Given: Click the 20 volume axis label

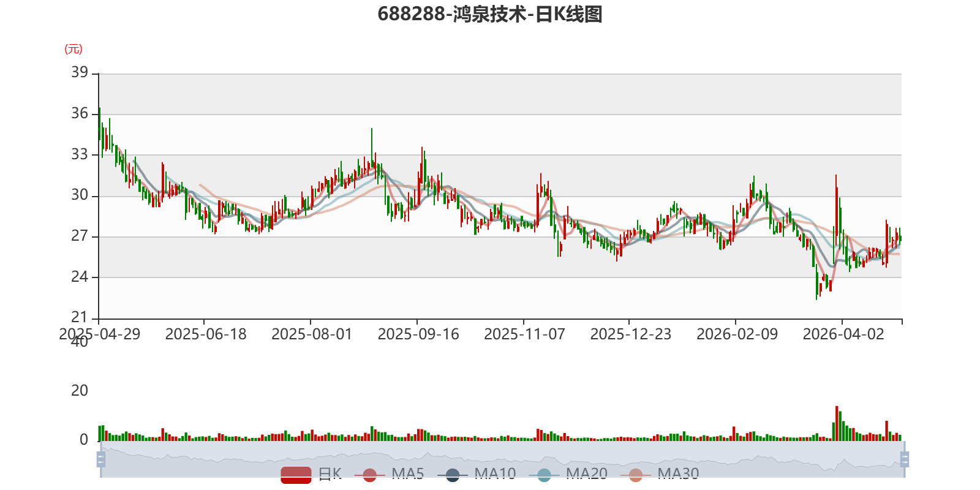Looking at the screenshot, I should click(80, 391).
